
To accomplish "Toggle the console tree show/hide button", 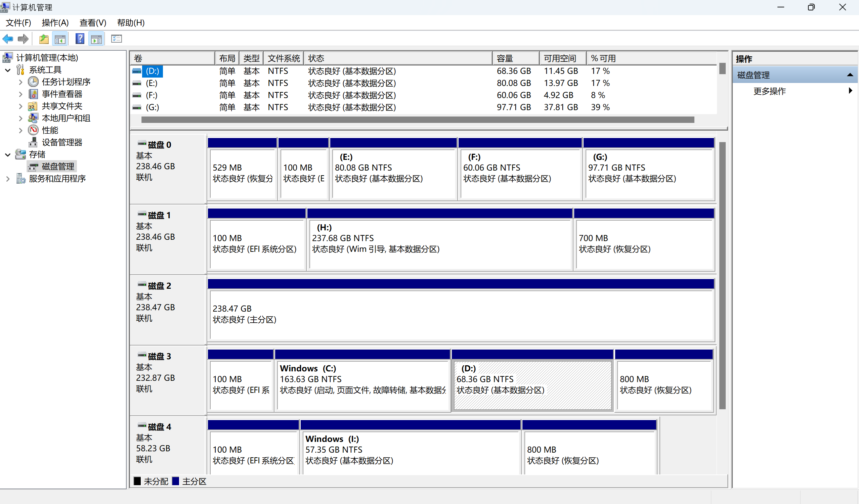I will pyautogui.click(x=60, y=39).
